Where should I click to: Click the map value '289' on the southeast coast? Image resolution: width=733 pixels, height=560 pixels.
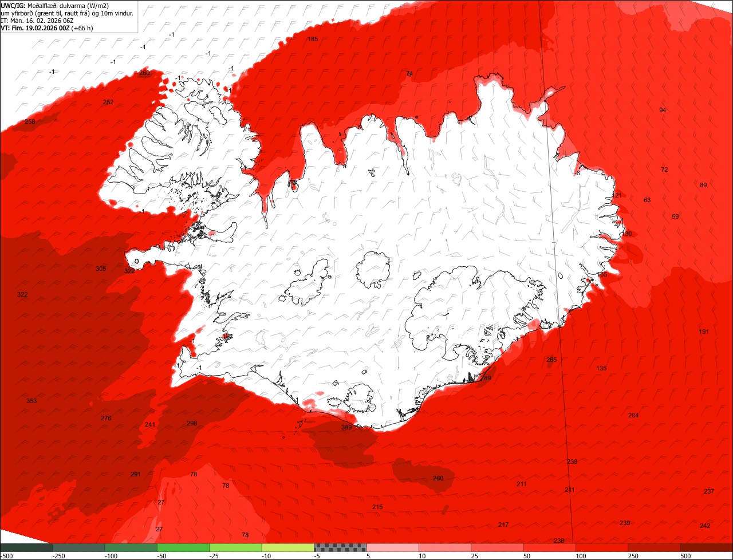pyautogui.click(x=486, y=378)
